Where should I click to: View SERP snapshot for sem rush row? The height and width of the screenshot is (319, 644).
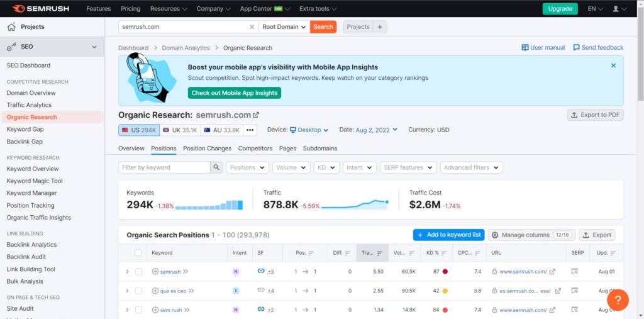coord(575,310)
